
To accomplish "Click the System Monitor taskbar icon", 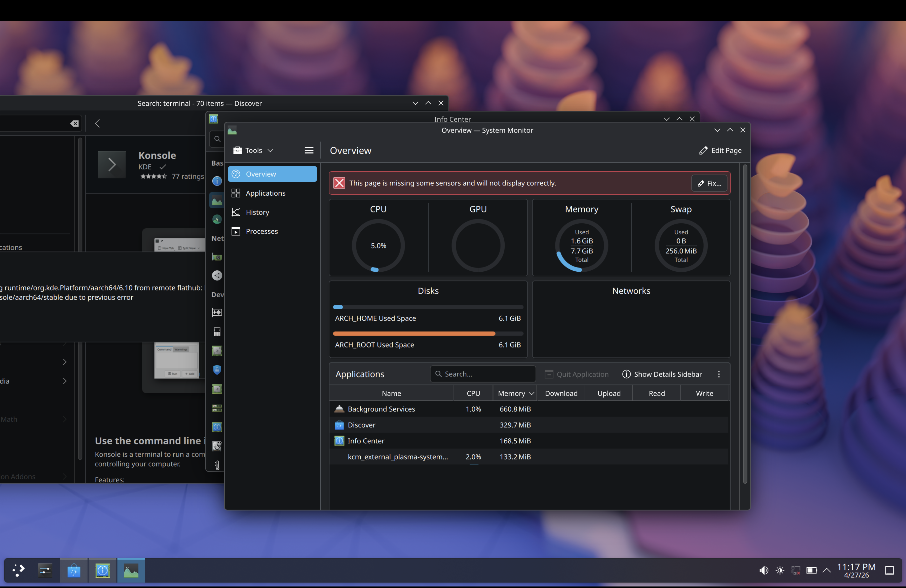I will click(x=131, y=570).
